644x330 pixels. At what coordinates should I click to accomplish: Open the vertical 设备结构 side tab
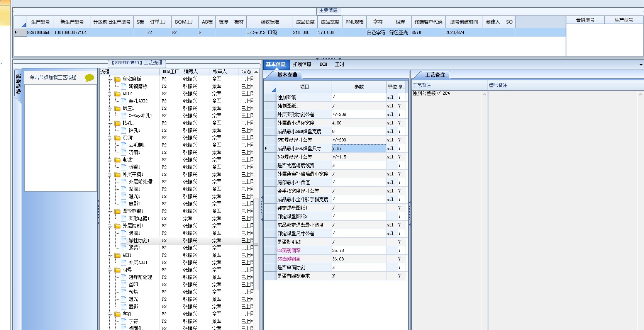point(18,84)
